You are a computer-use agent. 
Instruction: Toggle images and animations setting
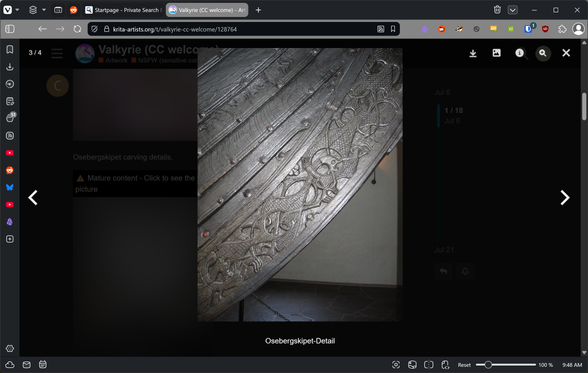412,365
